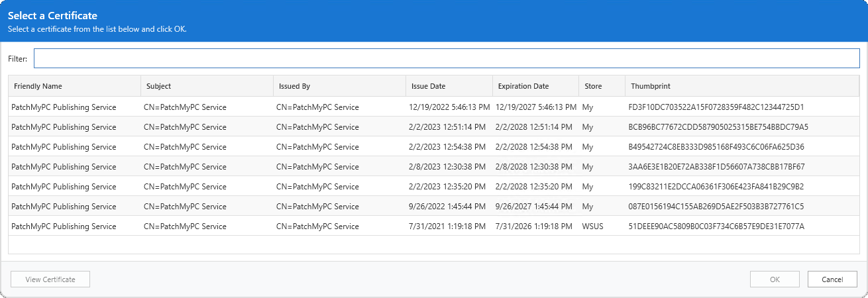The height and width of the screenshot is (298, 868).
Task: Click My store in 9/26/2022 row
Action: coord(588,207)
